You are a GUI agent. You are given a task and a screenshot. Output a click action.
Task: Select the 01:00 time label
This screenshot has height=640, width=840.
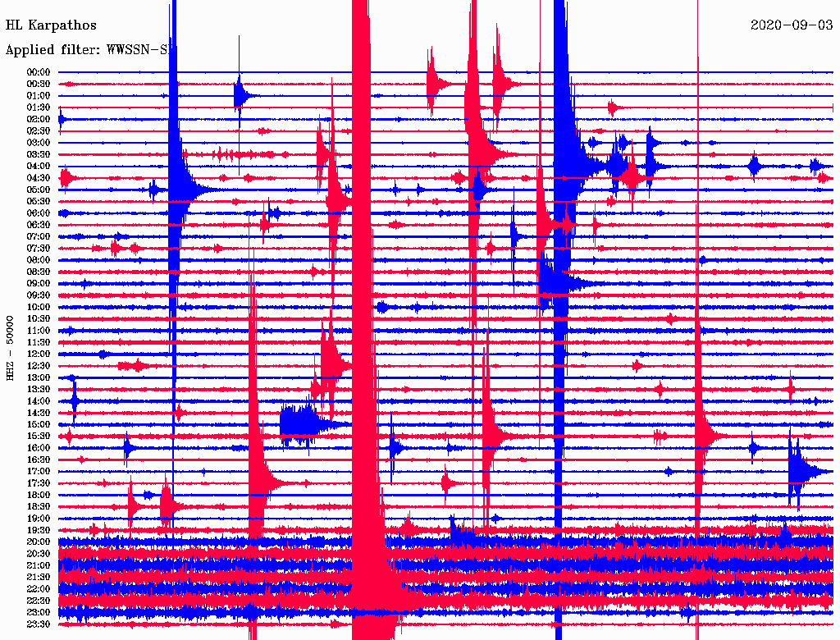(39, 96)
